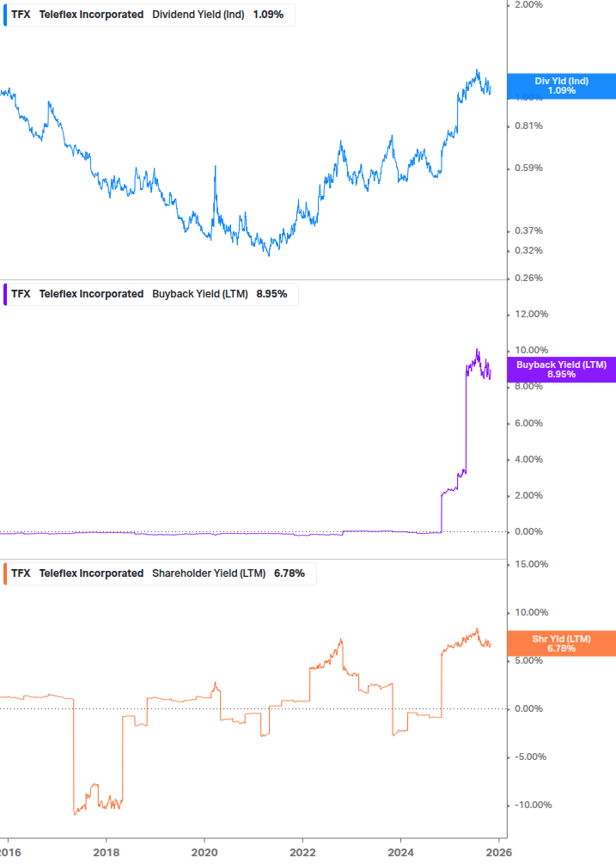Click the 2.00% tick on the buyback axis
Screen dimensions: 616x864
[528, 495]
